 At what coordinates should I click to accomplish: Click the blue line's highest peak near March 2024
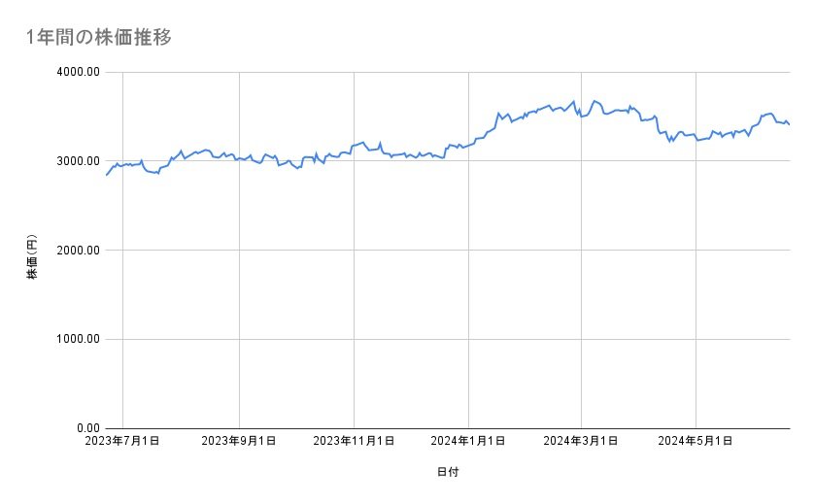[595, 101]
